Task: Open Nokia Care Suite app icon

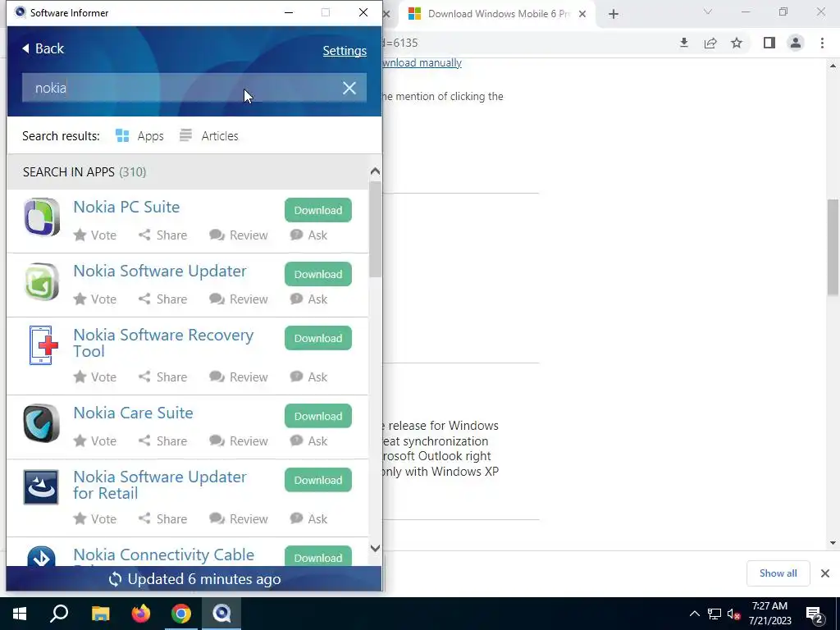Action: coord(42,423)
